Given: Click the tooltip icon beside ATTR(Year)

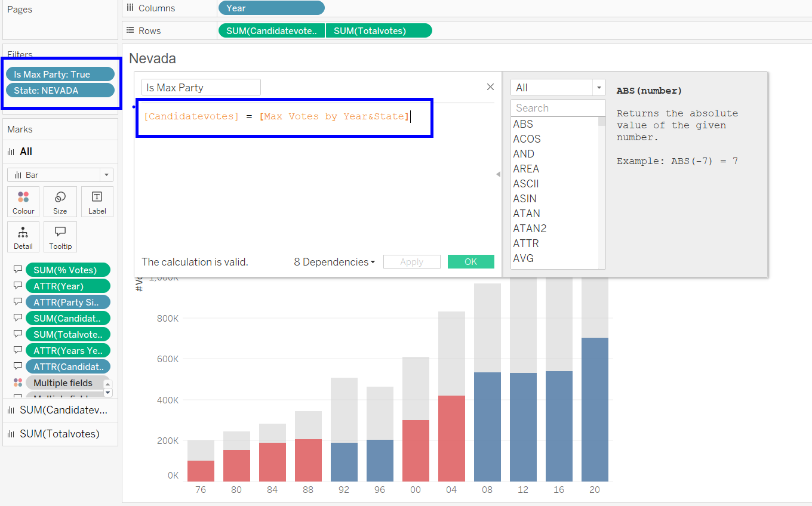Looking at the screenshot, I should coord(18,286).
